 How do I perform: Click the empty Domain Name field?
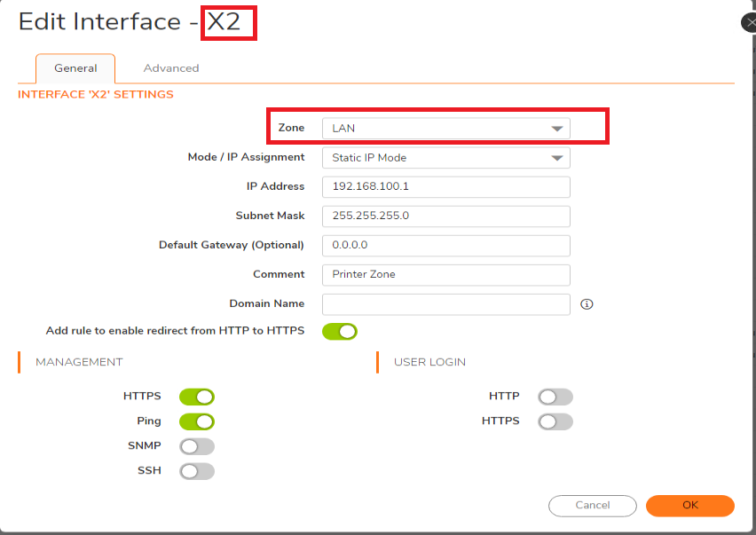[x=445, y=304]
